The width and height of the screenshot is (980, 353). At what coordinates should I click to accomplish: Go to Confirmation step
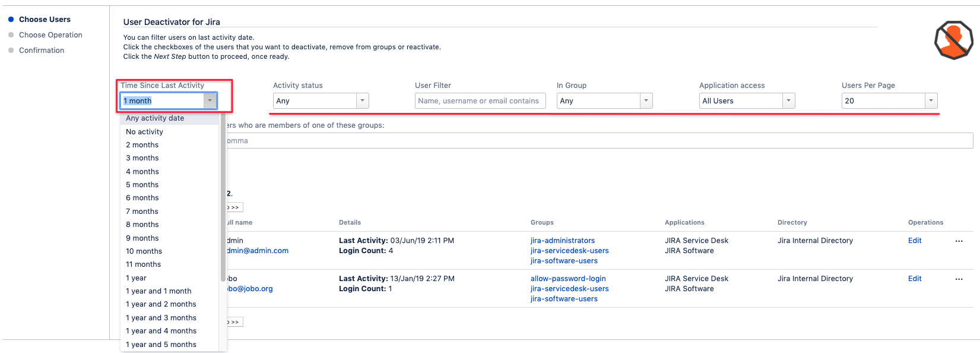click(42, 51)
